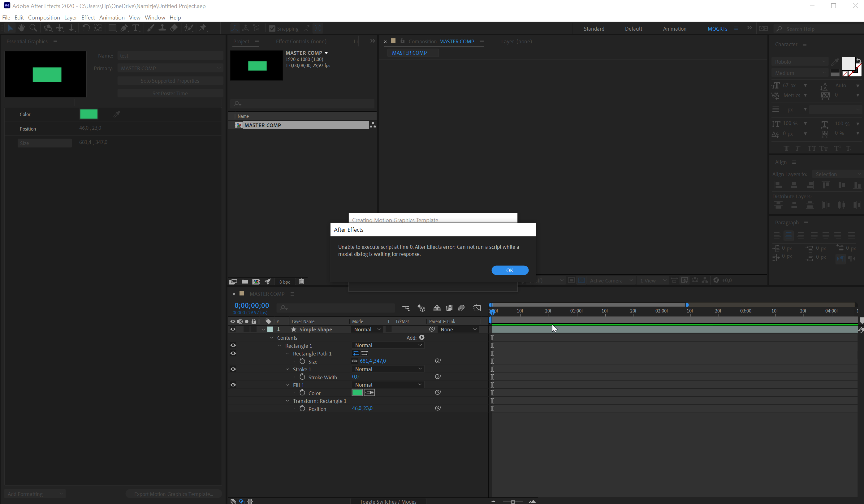
Task: Disable the Snapping checkbox
Action: [x=272, y=28]
